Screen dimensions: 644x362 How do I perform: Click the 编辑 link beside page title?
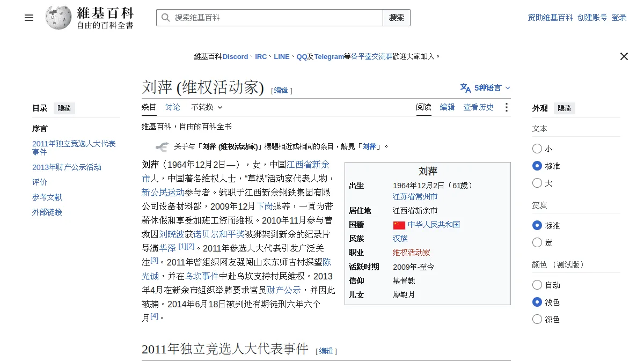[281, 91]
